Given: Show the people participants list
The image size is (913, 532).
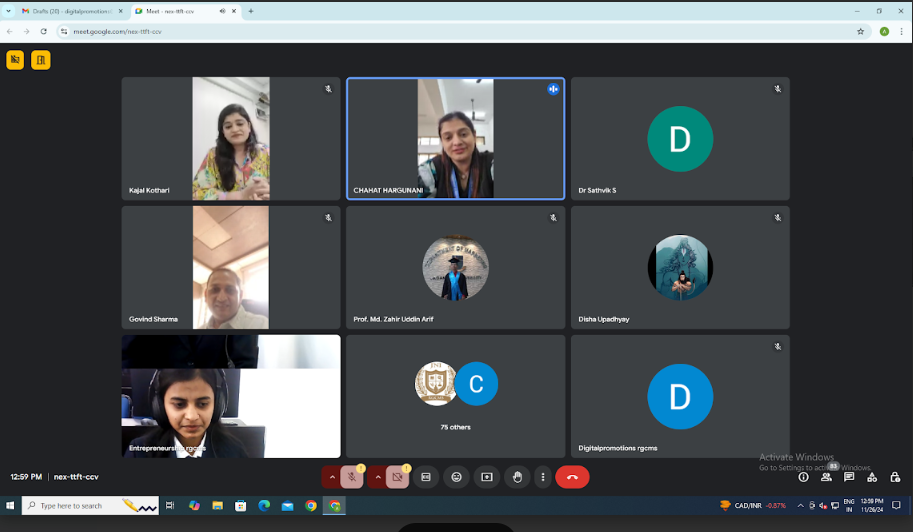Looking at the screenshot, I should 826,477.
